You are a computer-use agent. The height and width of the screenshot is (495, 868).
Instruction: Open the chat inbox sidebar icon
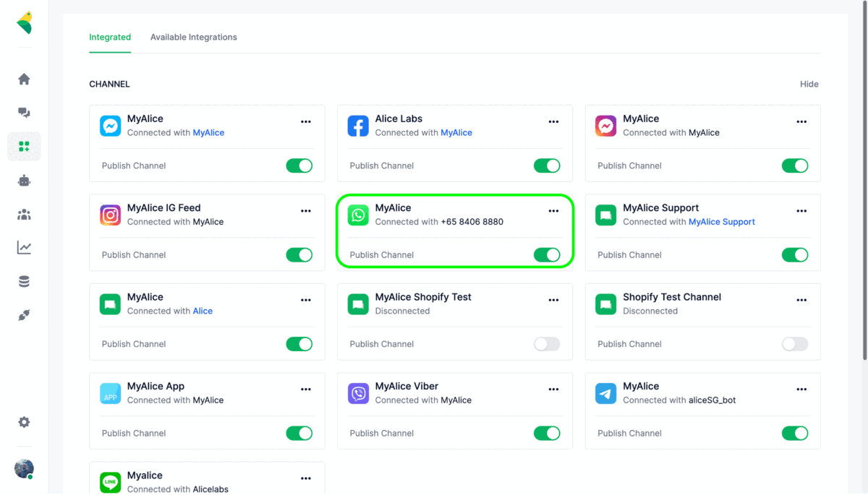[x=24, y=113]
